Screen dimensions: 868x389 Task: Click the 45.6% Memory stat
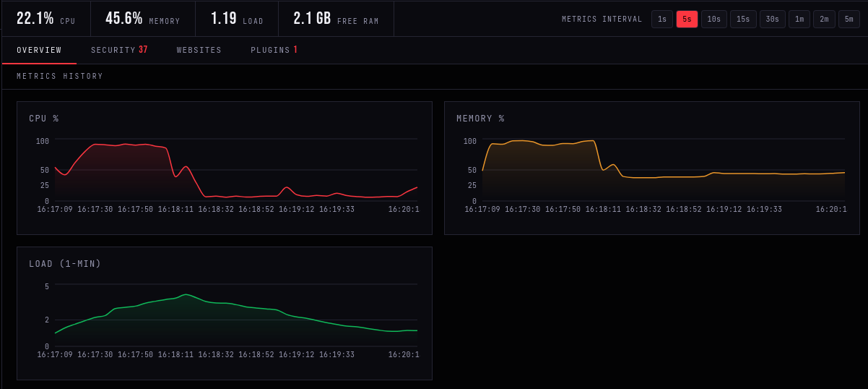[x=143, y=19]
